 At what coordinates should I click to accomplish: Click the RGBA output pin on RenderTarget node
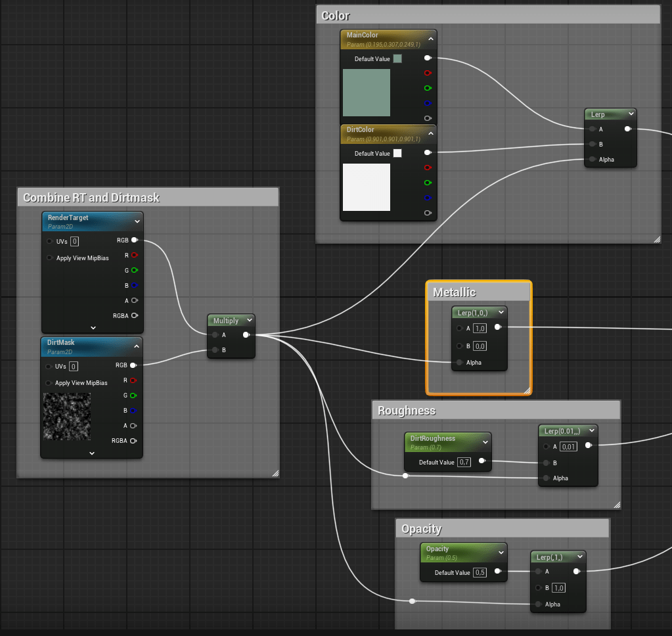tap(134, 315)
